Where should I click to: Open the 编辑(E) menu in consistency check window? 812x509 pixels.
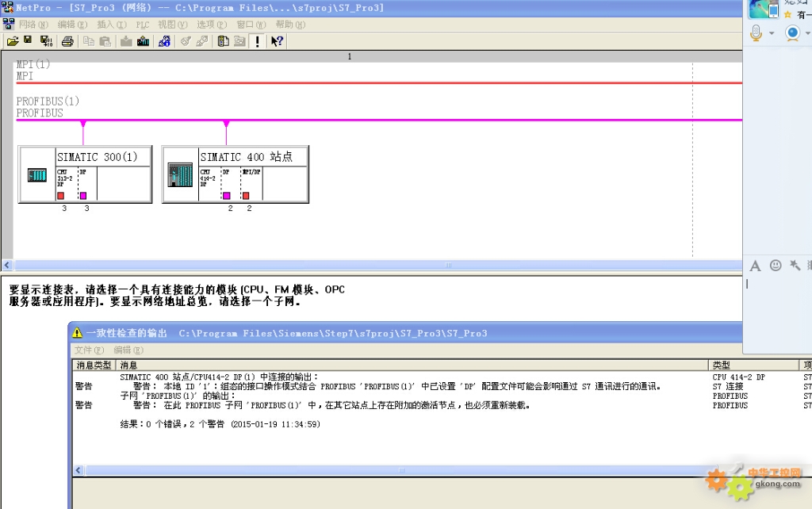click(x=128, y=350)
